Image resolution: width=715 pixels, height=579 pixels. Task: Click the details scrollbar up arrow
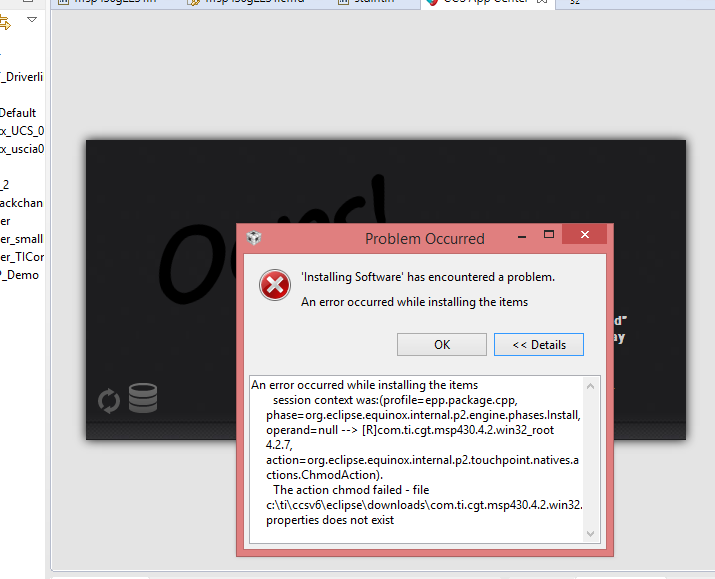591,386
